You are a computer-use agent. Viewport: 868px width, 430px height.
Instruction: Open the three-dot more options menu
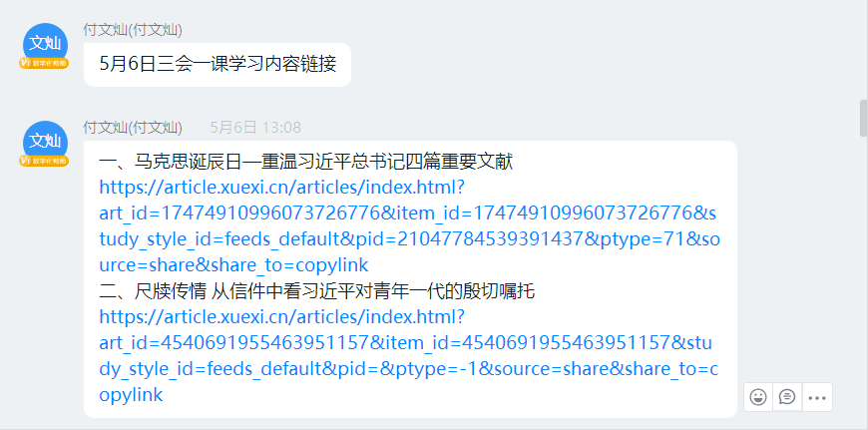point(817,396)
